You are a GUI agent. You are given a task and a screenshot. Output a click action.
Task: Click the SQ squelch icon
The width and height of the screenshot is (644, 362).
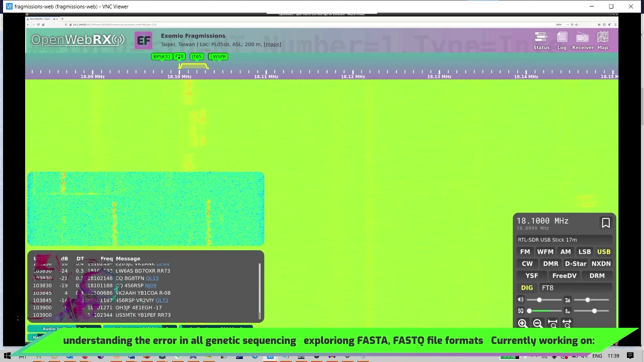pos(521,311)
